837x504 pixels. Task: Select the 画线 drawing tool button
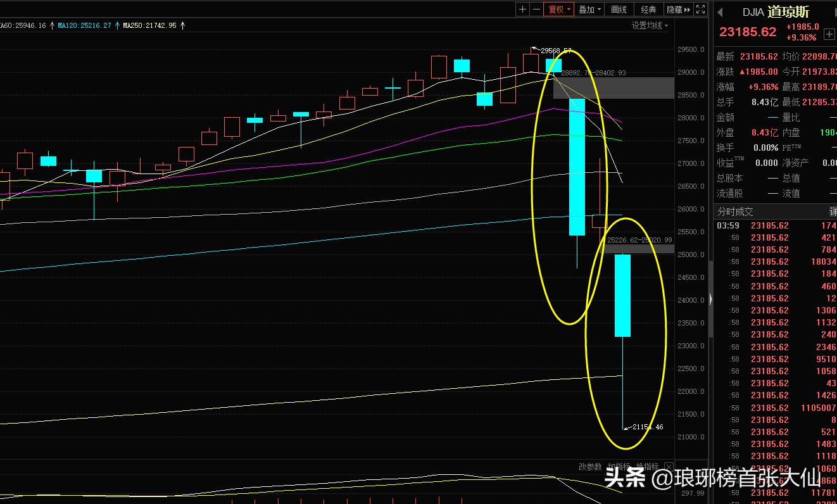coord(619,9)
